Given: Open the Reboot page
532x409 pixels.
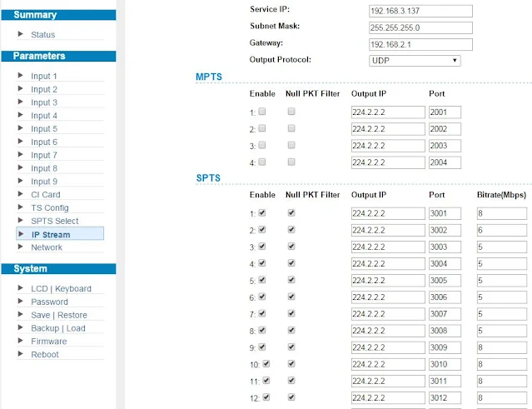Looking at the screenshot, I should click(44, 354).
